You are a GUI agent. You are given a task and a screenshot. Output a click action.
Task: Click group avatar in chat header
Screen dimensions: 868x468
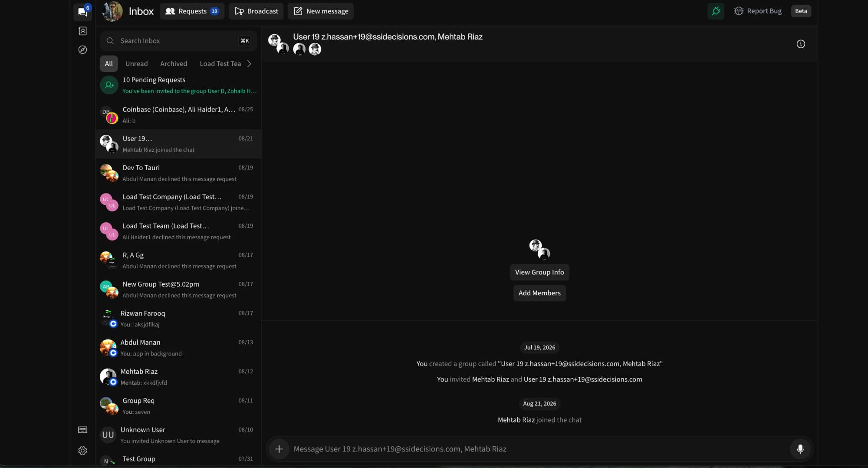(x=278, y=44)
